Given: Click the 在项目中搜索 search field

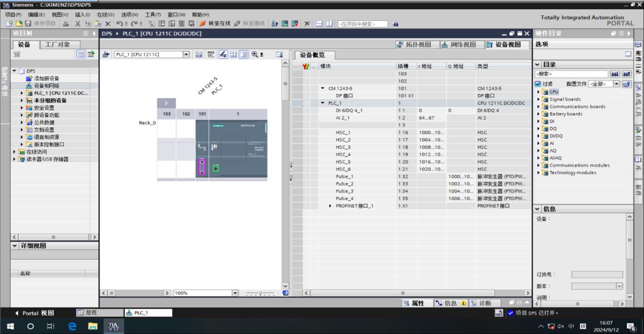Looking at the screenshot, I should pyautogui.click(x=363, y=23).
